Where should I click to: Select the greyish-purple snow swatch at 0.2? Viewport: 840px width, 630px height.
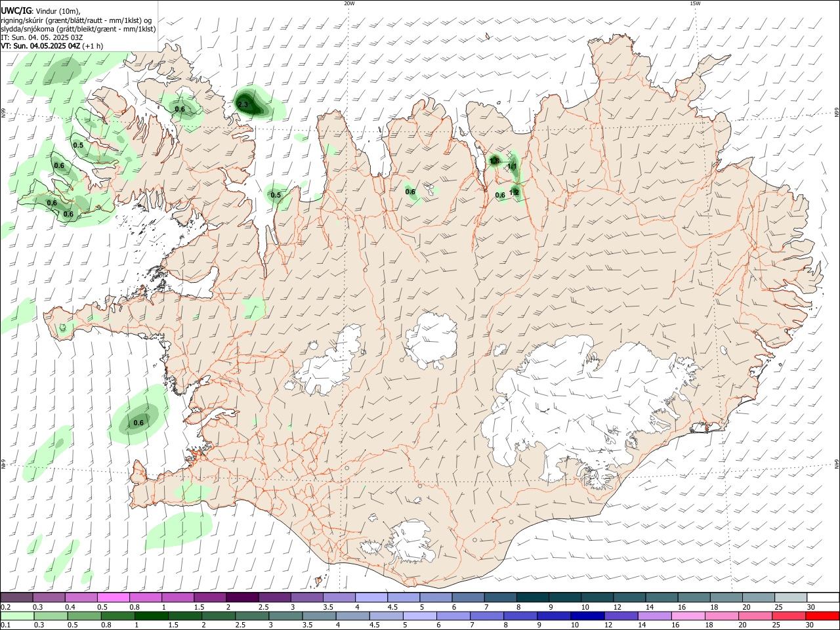(x=16, y=597)
